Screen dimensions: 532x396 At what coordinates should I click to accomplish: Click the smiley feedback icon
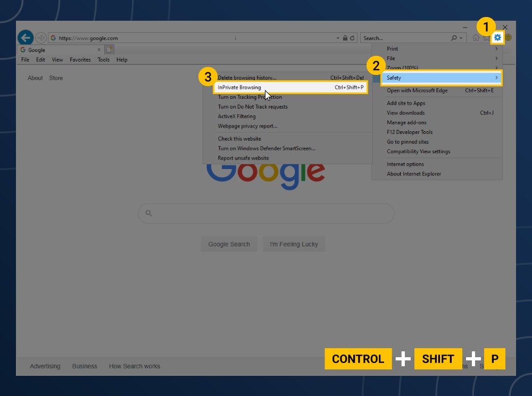click(x=508, y=37)
